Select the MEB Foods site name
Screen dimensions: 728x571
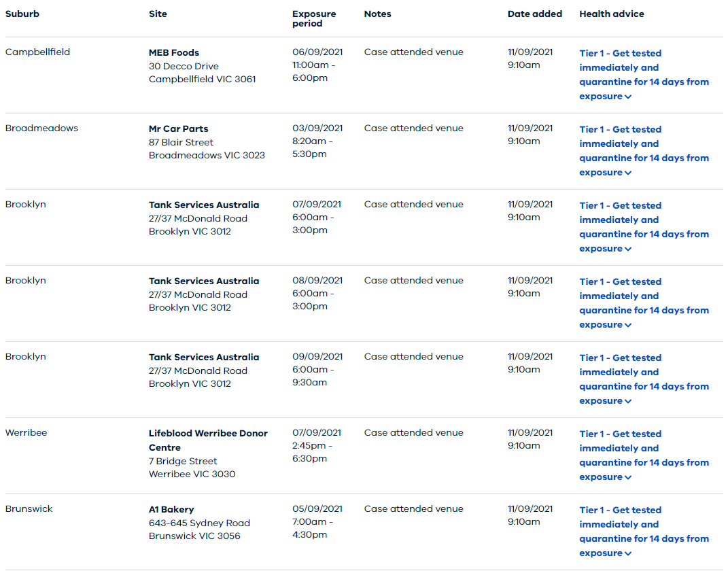point(174,52)
